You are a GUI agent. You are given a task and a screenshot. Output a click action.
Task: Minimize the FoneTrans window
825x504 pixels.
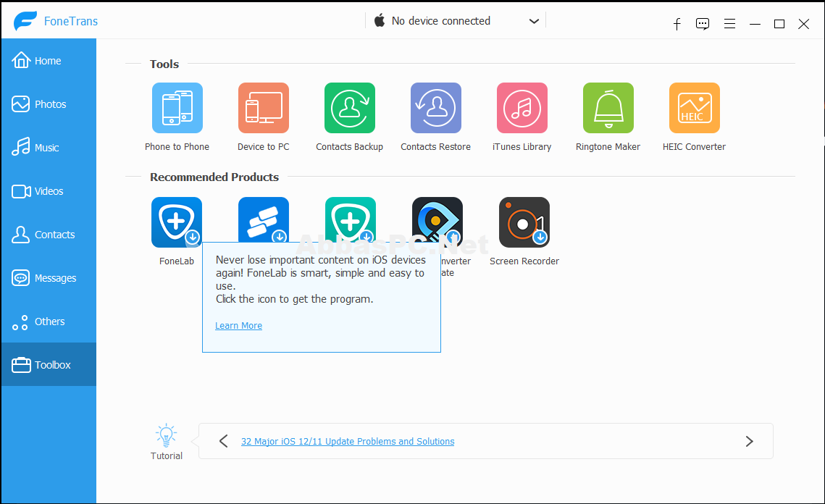[x=755, y=24]
